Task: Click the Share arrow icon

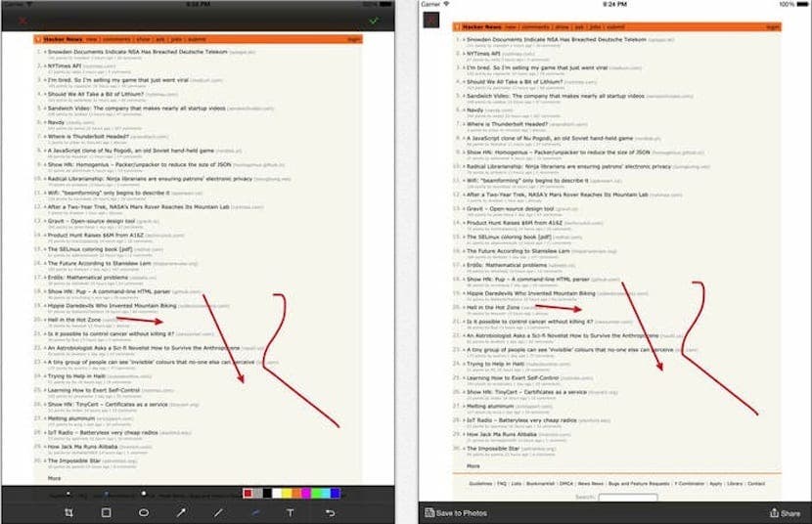Action: 774,512
